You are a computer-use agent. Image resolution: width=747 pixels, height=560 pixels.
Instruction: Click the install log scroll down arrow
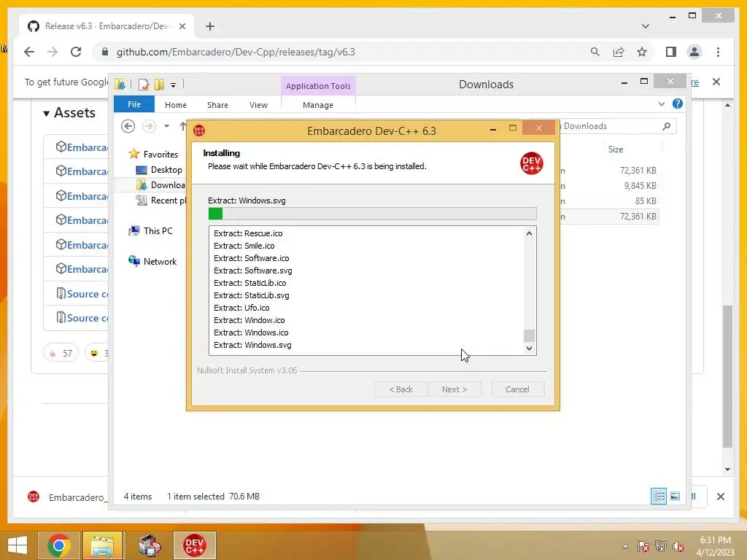tap(529, 349)
